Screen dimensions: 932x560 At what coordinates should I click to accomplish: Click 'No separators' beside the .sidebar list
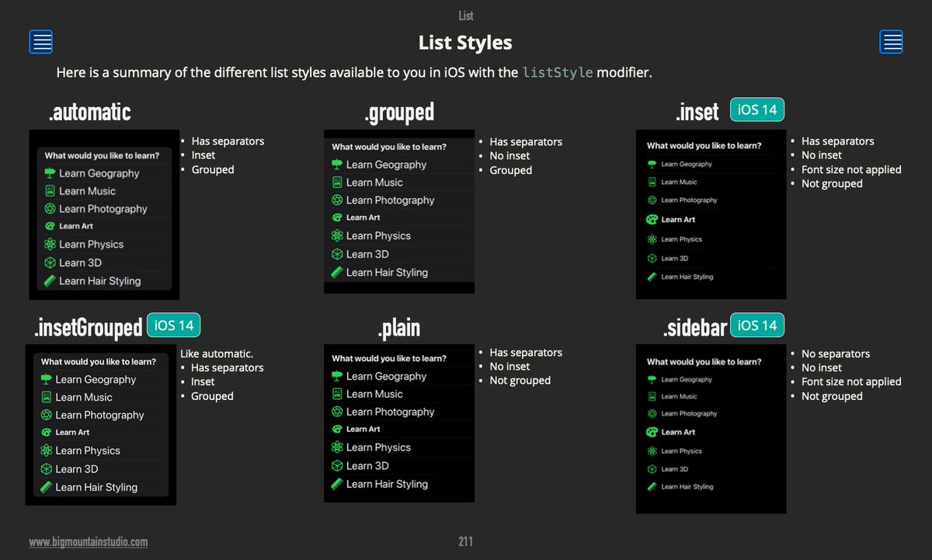[836, 353]
